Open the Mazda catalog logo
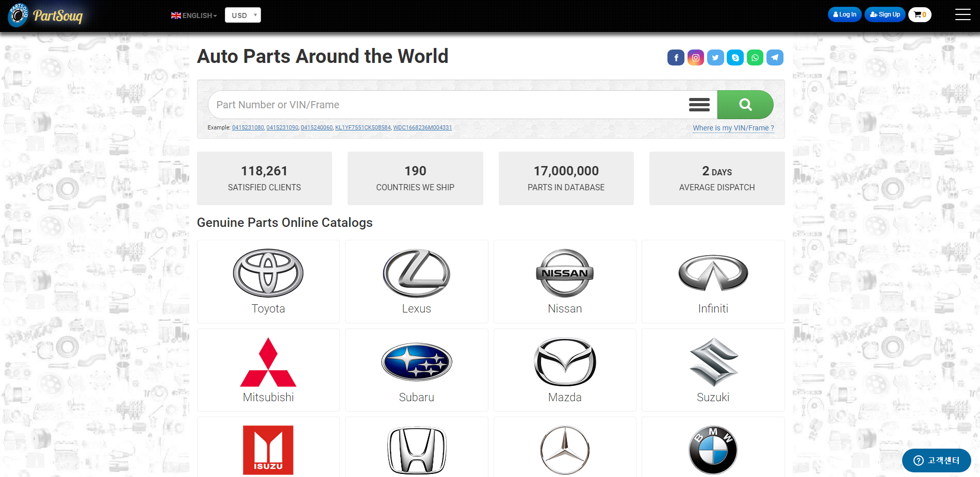The image size is (980, 477). 565,362
